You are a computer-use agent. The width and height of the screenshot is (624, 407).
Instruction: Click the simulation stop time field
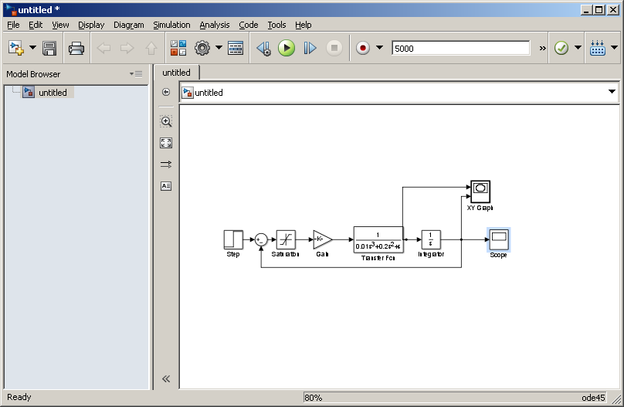click(x=460, y=48)
